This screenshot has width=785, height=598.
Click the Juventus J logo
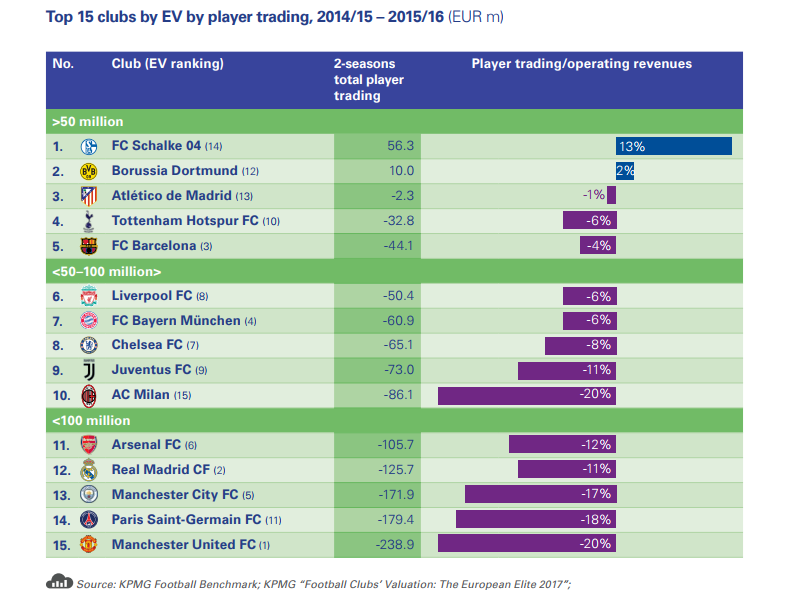89,370
